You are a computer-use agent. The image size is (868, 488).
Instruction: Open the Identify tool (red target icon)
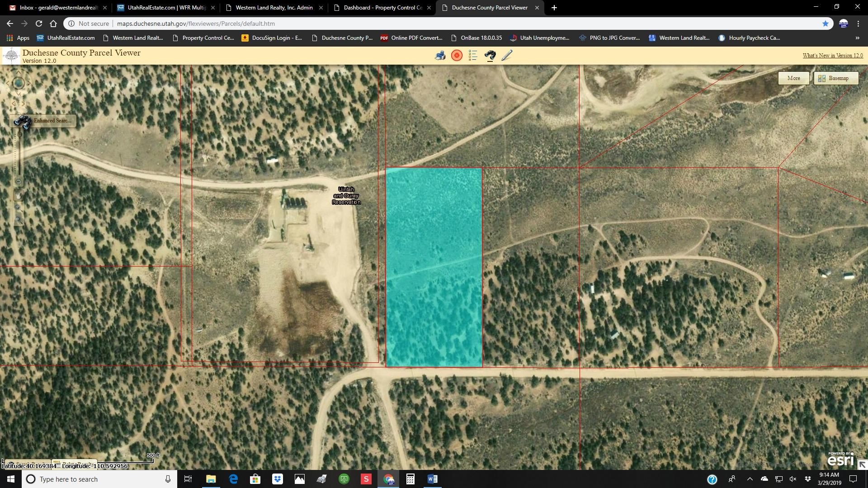[x=457, y=55]
